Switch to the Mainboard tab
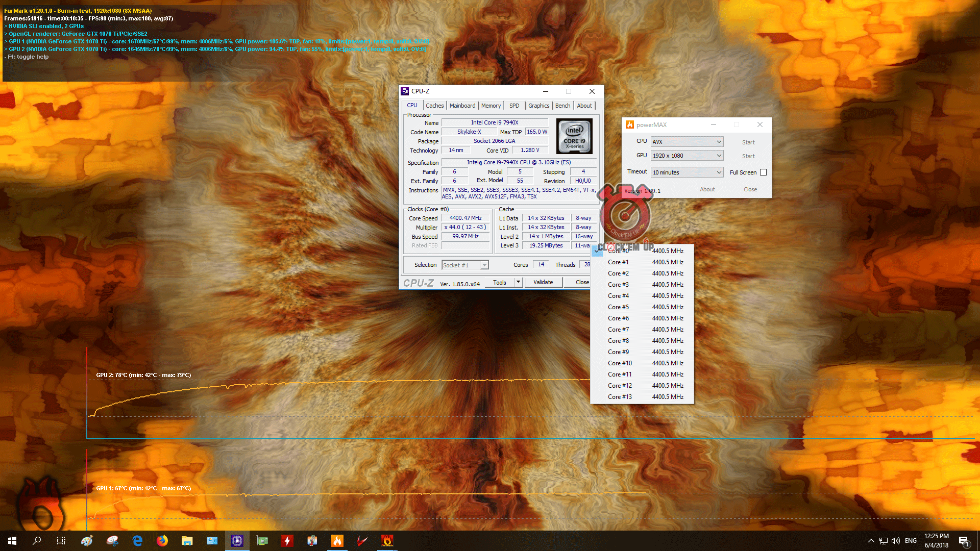This screenshot has width=980, height=551. click(x=462, y=106)
